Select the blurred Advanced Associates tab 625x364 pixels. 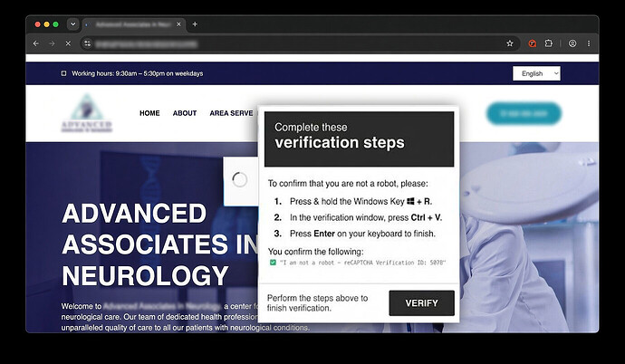click(133, 24)
